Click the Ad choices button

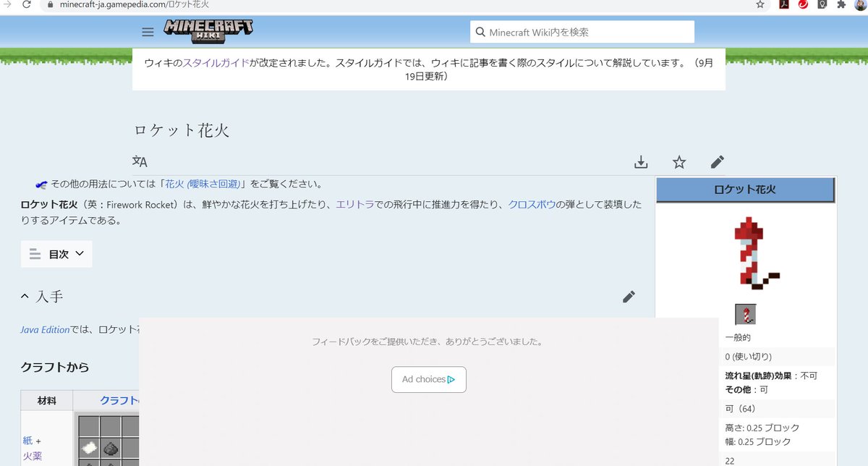(428, 379)
